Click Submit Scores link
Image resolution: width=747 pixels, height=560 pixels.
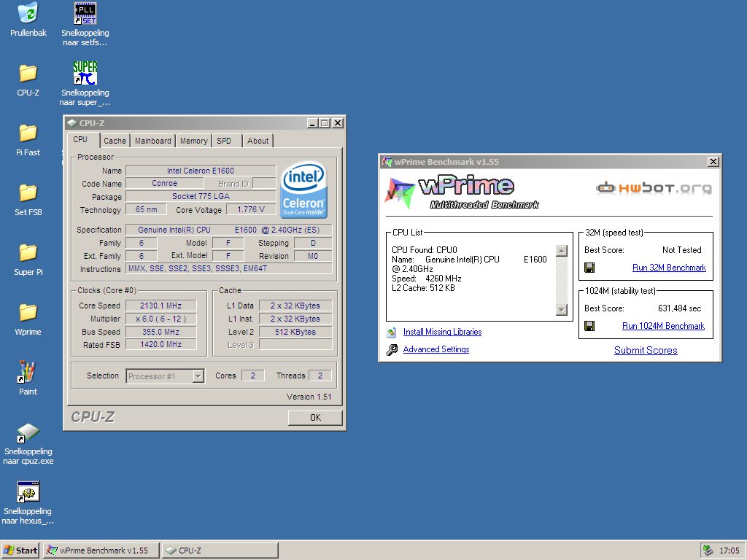click(646, 351)
